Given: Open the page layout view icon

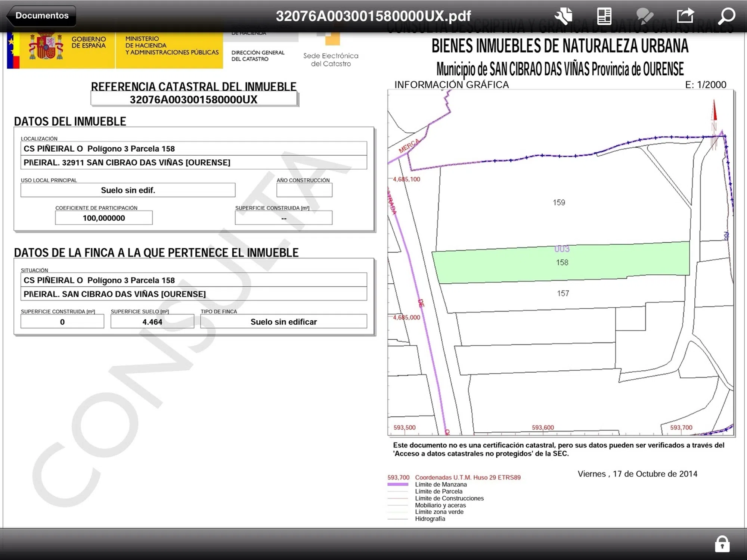Looking at the screenshot, I should pos(604,16).
